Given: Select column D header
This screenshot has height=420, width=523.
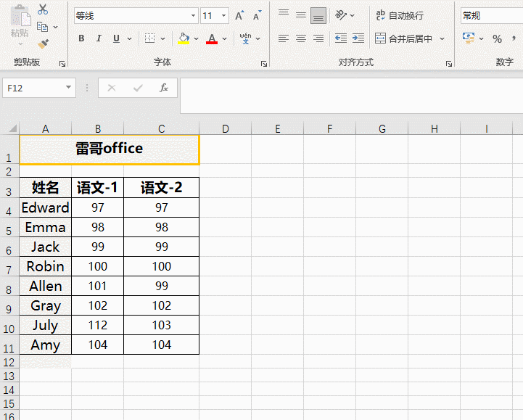Looking at the screenshot, I should coord(225,129).
